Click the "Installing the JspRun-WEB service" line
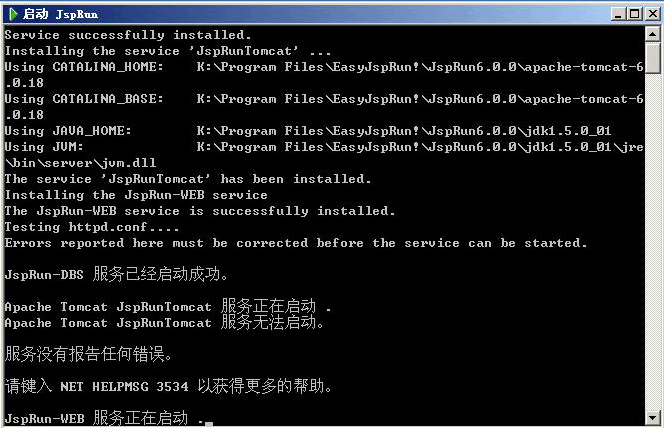Image resolution: width=664 pixels, height=428 pixels. pos(136,195)
